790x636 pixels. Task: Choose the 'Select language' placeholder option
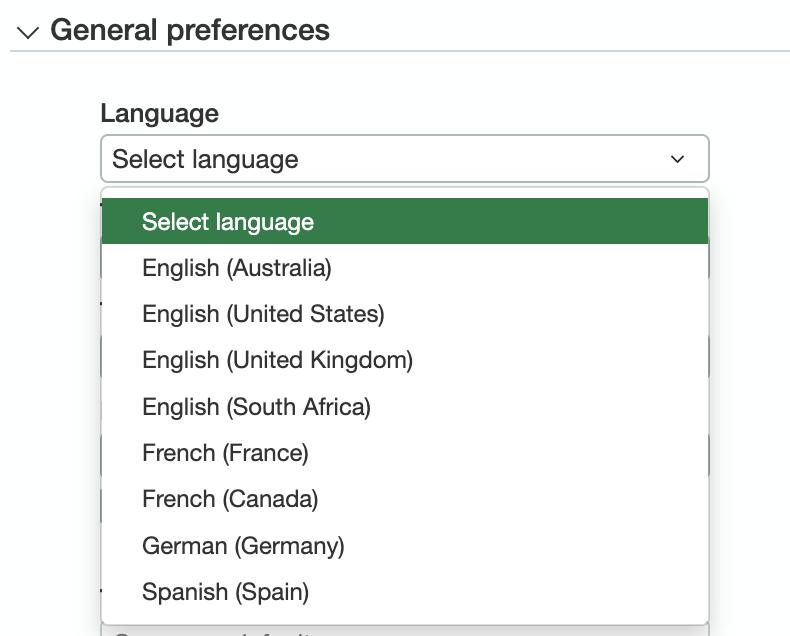(405, 221)
